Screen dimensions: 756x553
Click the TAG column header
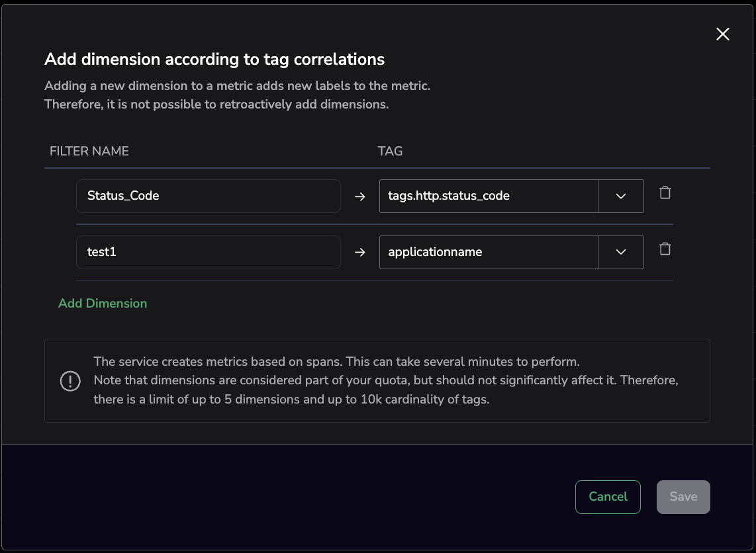tap(390, 151)
